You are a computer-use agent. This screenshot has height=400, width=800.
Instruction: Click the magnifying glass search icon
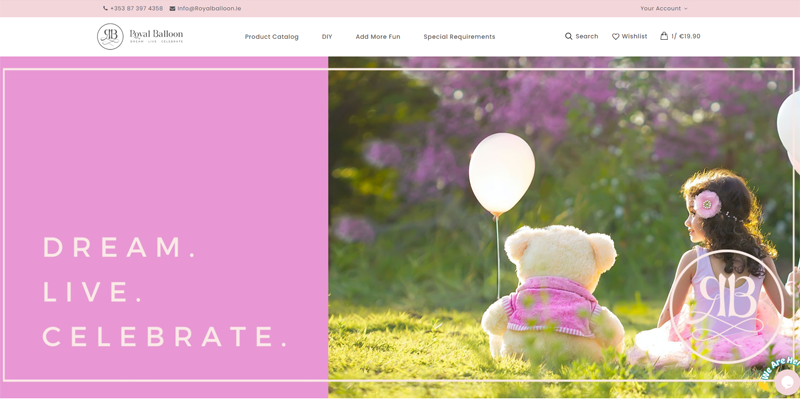tap(569, 37)
